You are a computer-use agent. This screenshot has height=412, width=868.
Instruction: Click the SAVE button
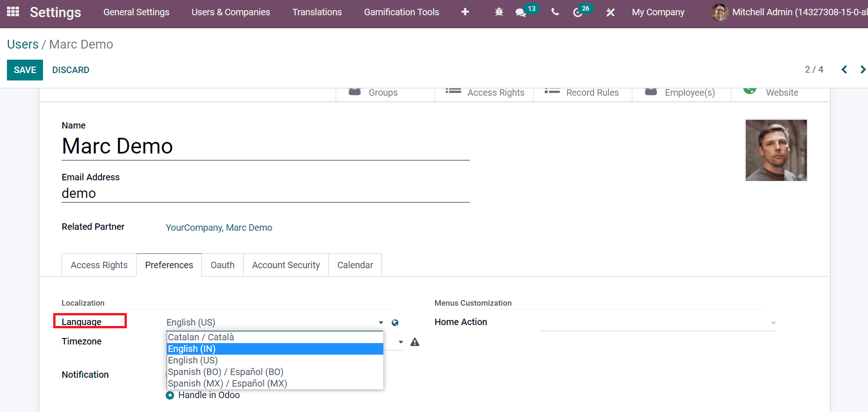click(x=25, y=70)
